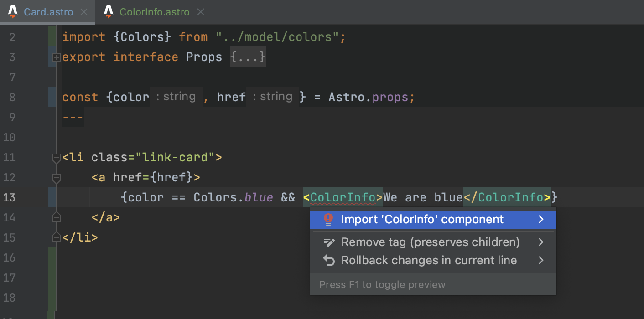The width and height of the screenshot is (644, 319).
Task: Select 'Remove tag (preserves children)' in the popup
Action: point(430,242)
